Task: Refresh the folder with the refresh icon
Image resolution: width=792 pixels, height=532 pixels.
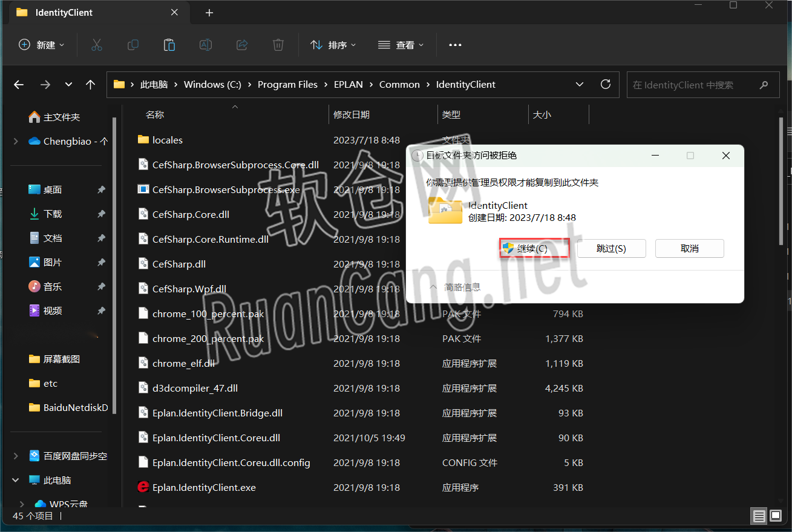Action: tap(606, 84)
